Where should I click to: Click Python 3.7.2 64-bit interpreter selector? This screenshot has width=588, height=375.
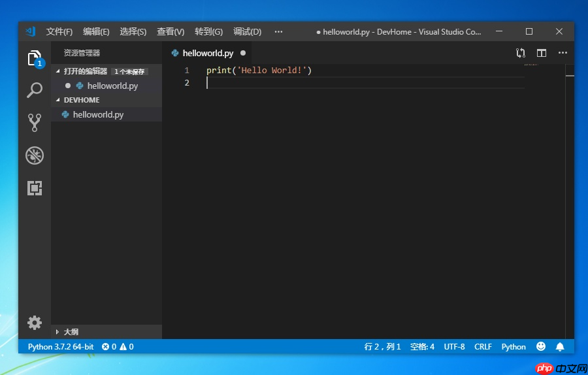pyautogui.click(x=61, y=346)
